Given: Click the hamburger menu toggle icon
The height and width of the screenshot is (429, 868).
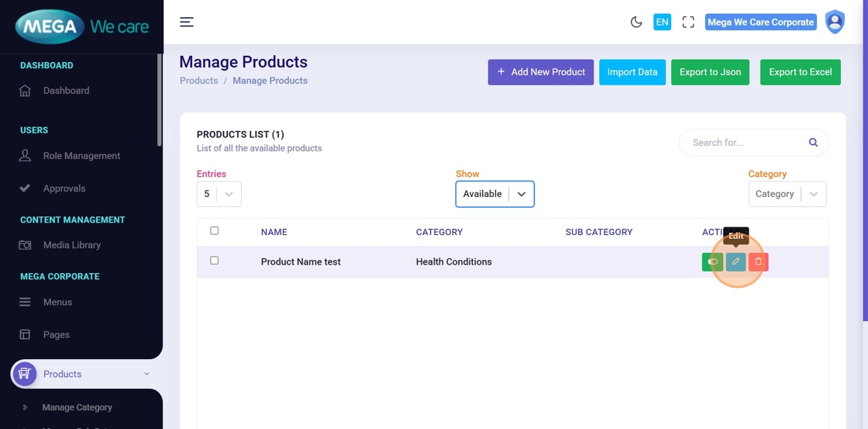Looking at the screenshot, I should click(187, 22).
